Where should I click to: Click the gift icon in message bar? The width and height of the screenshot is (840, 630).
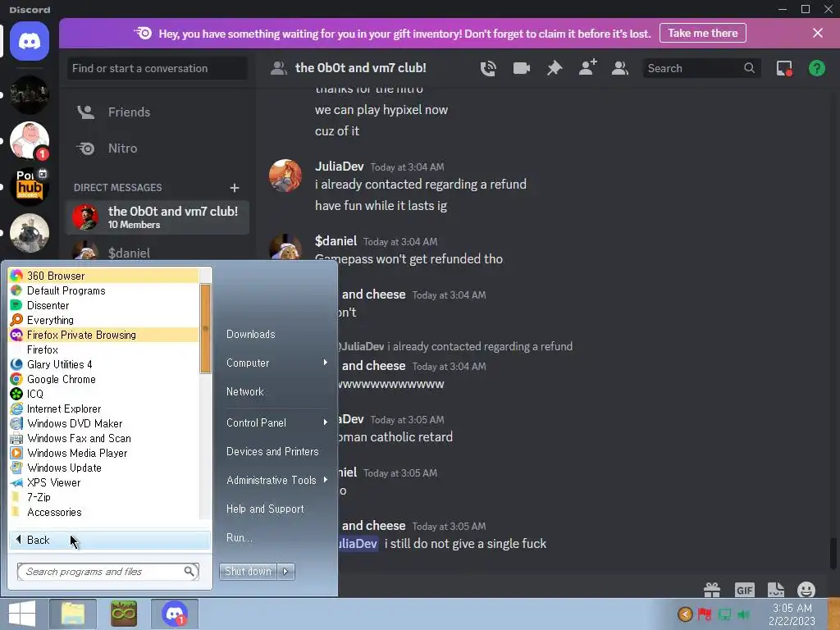pos(712,590)
